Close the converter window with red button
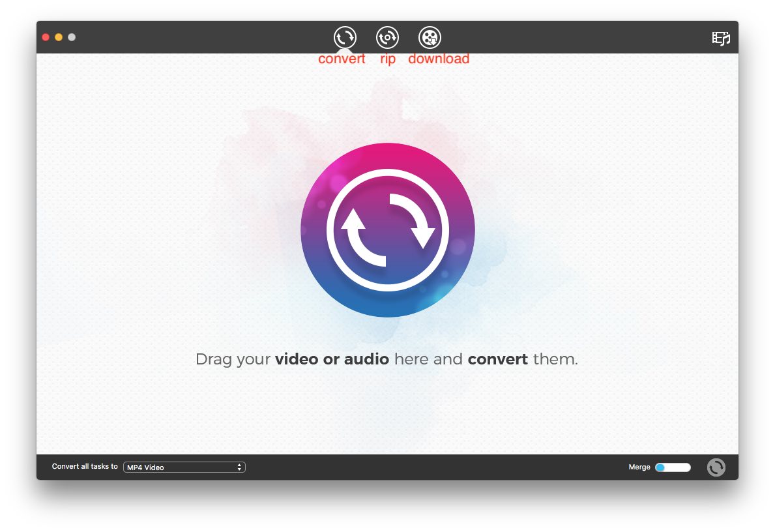Screen dimensions: 775x532 coord(46,37)
